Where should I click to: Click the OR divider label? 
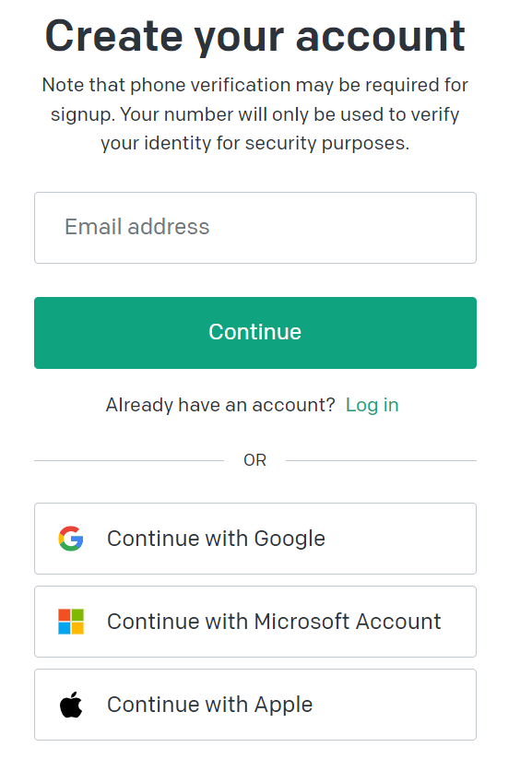coord(255,460)
